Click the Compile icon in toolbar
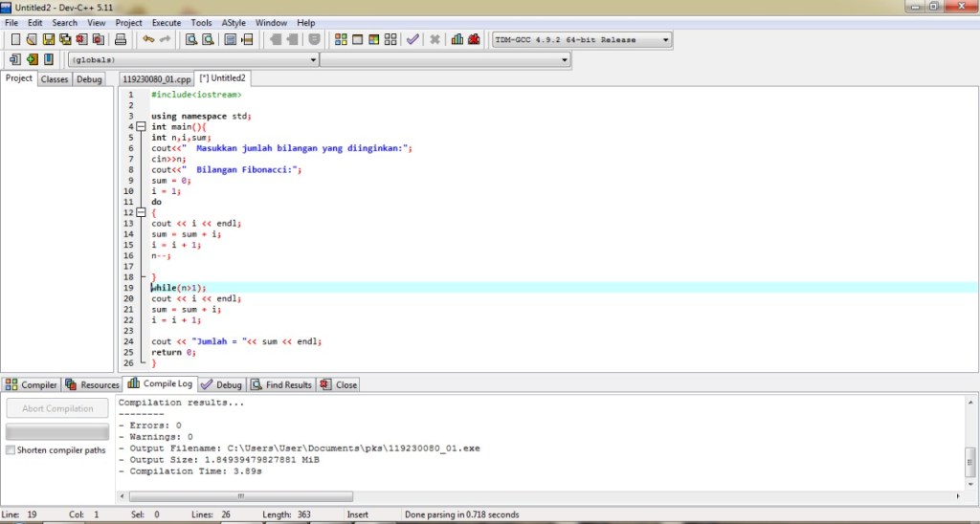Viewport: 980px width, 524px height. [x=341, y=40]
